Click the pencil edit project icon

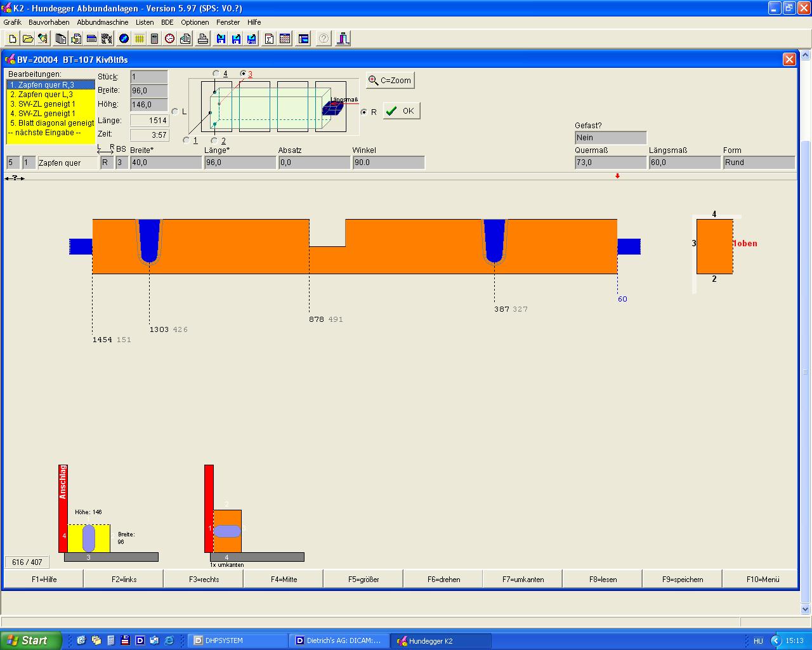pyautogui.click(x=43, y=39)
